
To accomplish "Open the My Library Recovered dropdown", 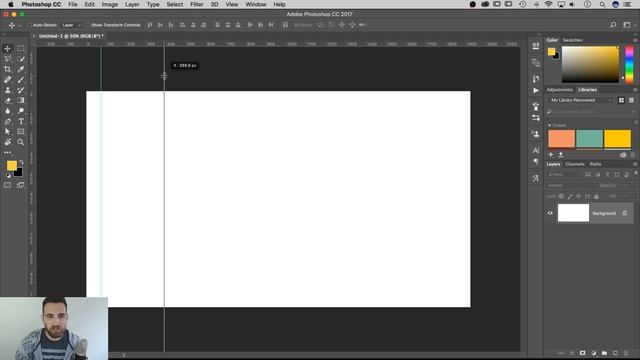I will pyautogui.click(x=581, y=100).
